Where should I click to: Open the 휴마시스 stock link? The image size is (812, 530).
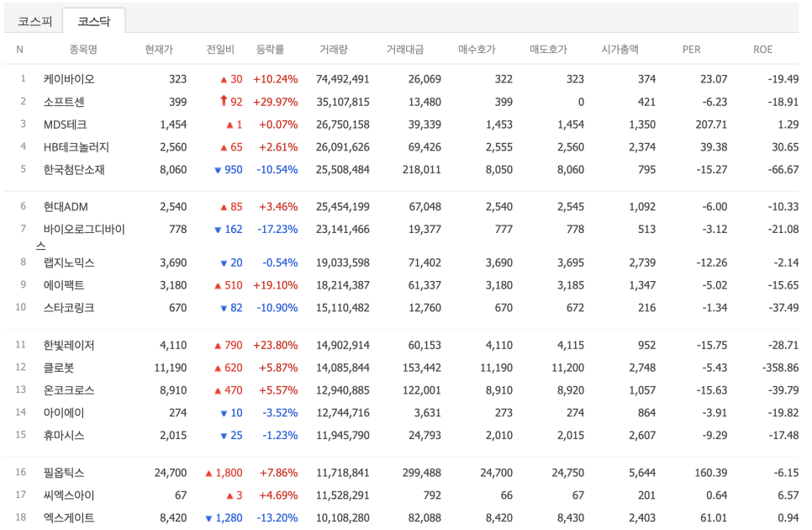pos(64,436)
